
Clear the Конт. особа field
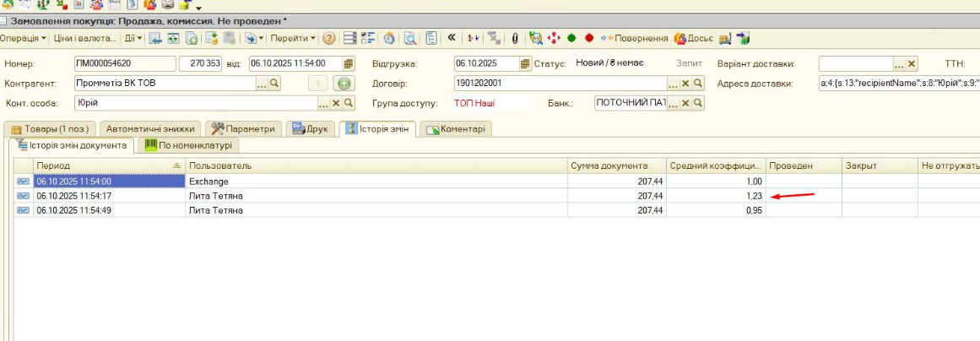336,103
